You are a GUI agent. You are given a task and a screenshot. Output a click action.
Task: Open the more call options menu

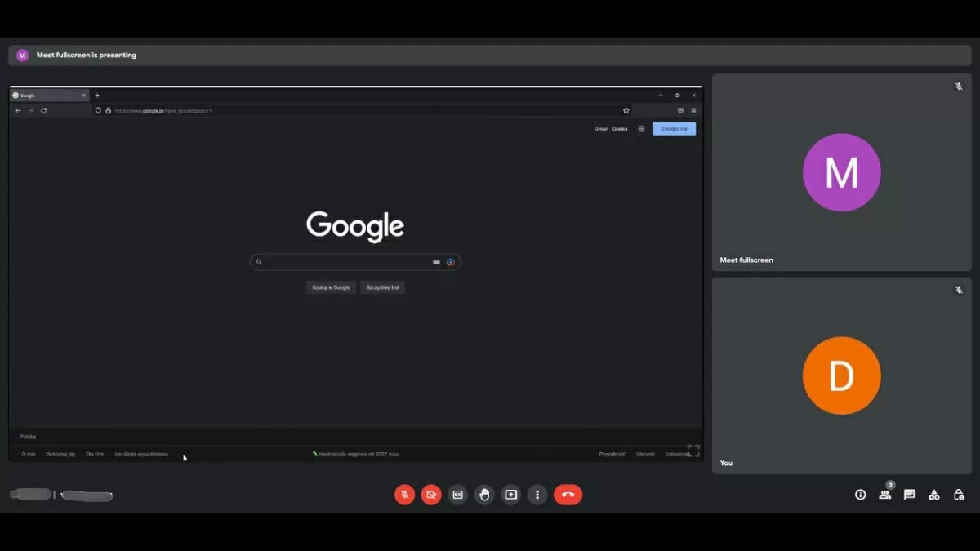tap(537, 495)
